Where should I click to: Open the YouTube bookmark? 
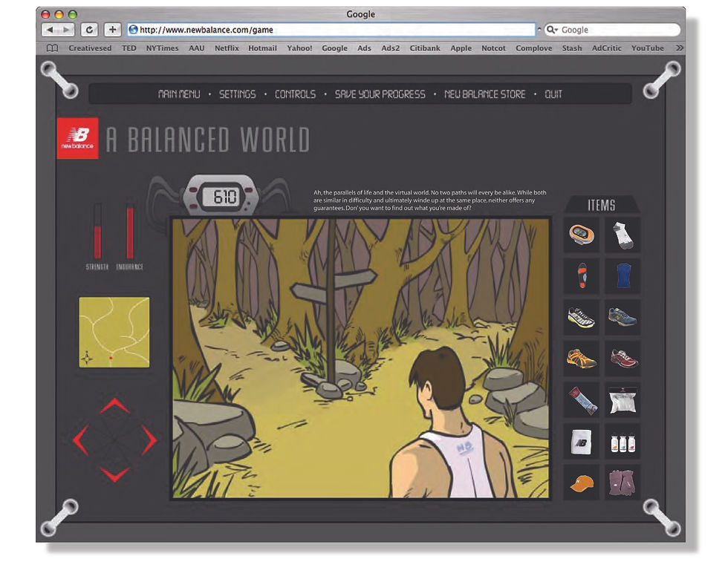[x=647, y=48]
